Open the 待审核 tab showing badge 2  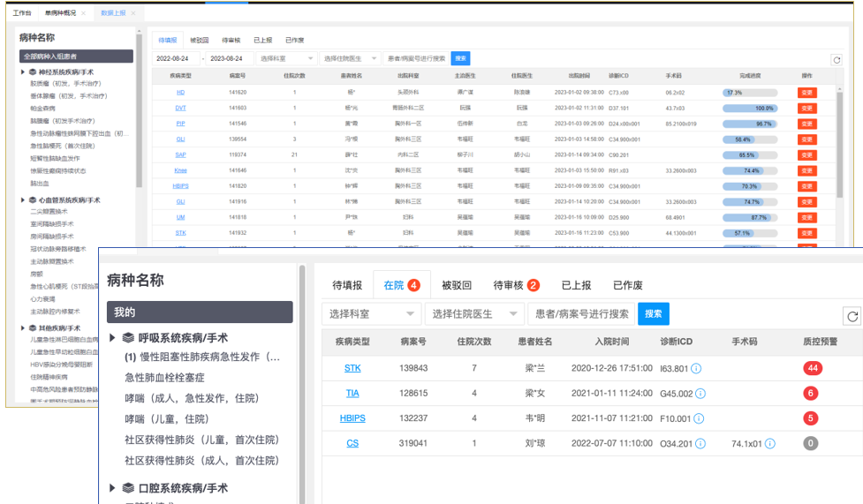click(517, 285)
